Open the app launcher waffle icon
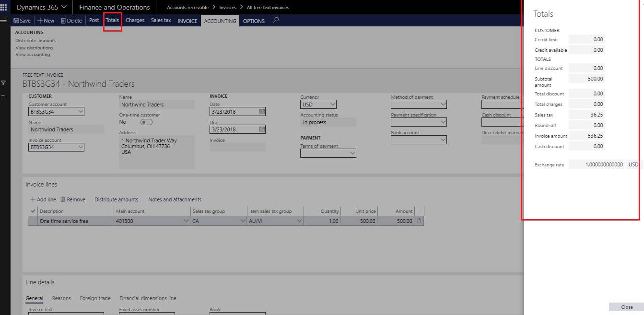 tap(4, 7)
